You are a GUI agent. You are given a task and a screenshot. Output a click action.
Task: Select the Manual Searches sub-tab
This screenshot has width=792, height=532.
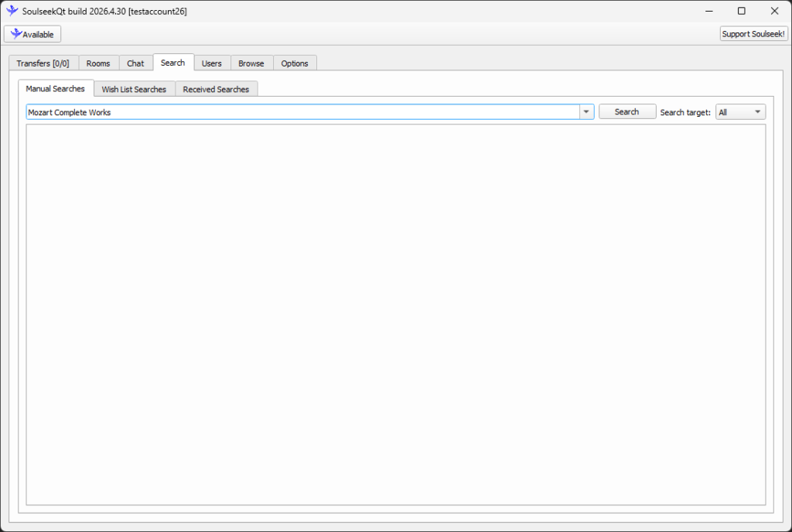point(56,88)
